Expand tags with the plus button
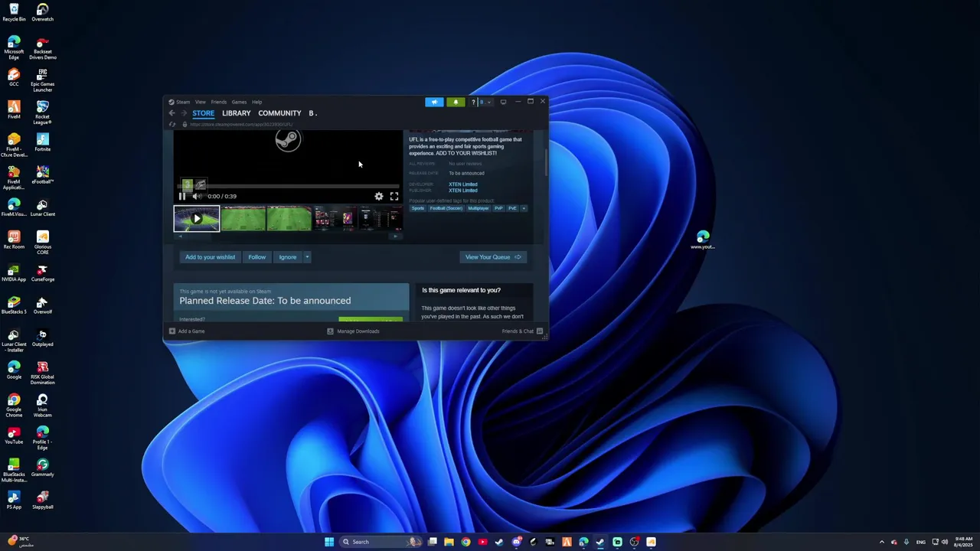Screen dimensions: 980x551 [x=524, y=208]
